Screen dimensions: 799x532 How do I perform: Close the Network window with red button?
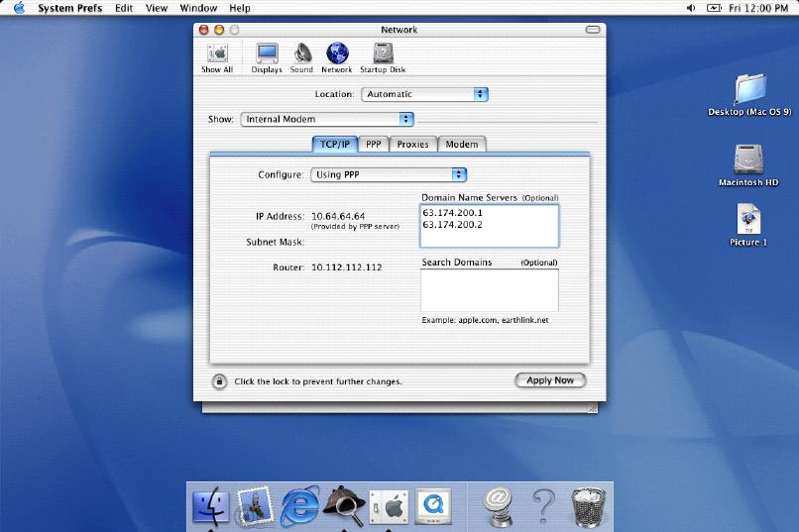[x=204, y=30]
